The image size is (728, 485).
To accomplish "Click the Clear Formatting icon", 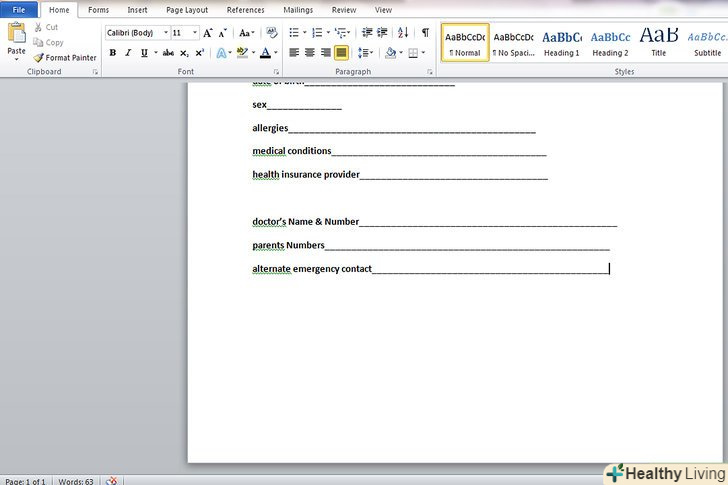I will 272,33.
